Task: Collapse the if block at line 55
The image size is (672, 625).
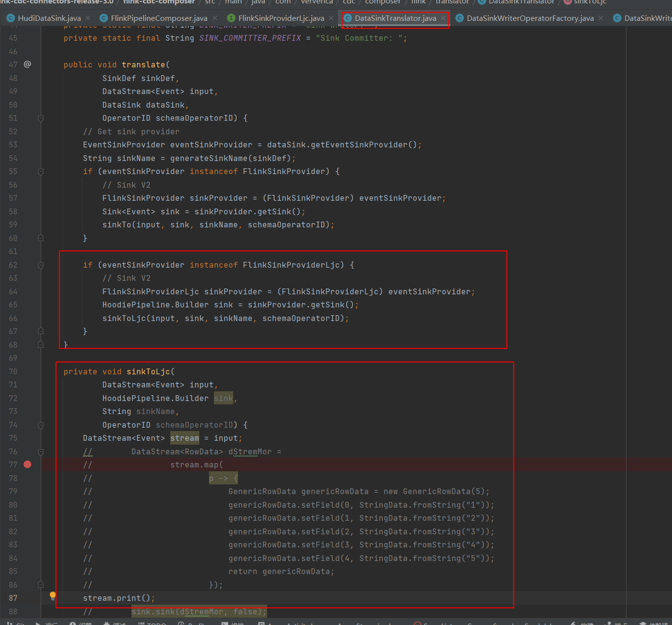Action: click(x=41, y=172)
